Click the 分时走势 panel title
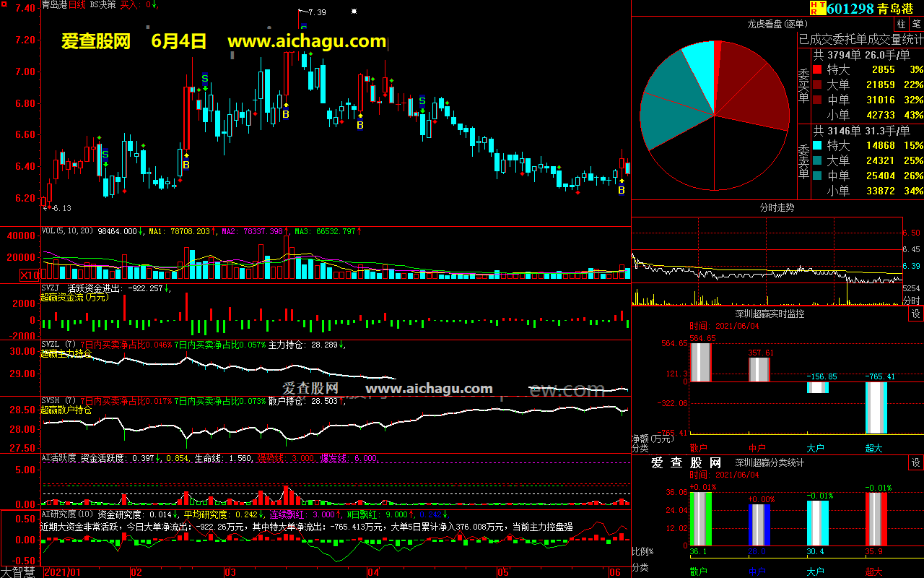This screenshot has height=578, width=924. (x=777, y=207)
